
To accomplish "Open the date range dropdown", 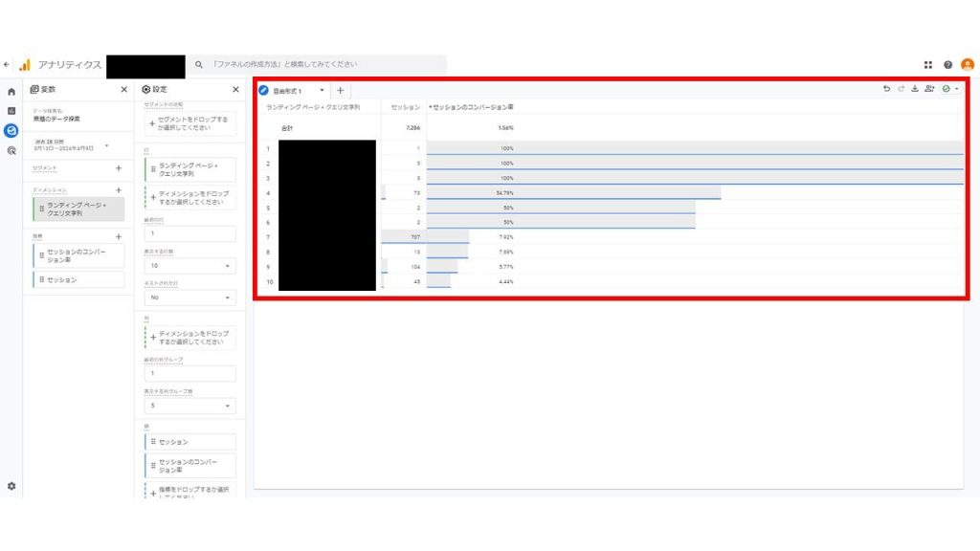I will pos(72,145).
